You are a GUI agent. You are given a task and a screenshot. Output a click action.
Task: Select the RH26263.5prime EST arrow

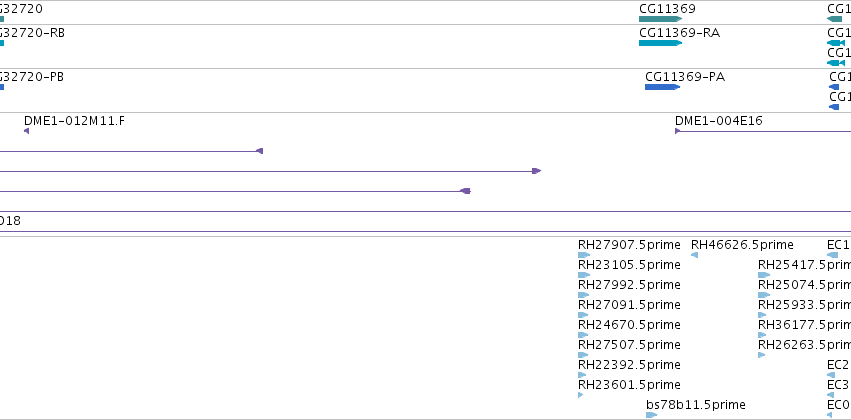pos(762,355)
